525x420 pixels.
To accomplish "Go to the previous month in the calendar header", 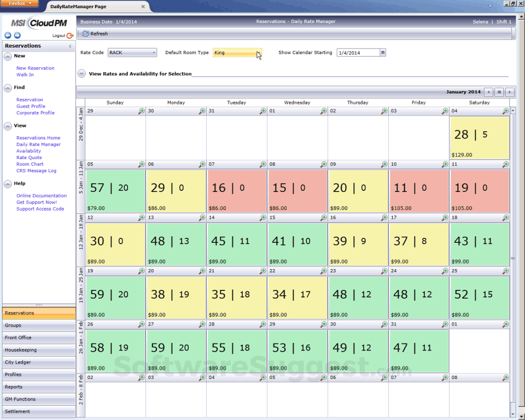I will (488, 92).
